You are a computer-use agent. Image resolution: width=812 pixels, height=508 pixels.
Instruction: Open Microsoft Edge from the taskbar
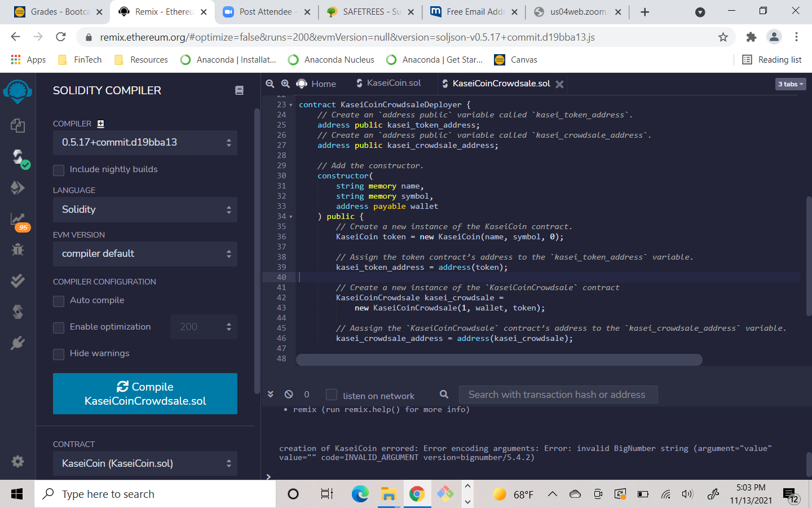click(x=360, y=494)
